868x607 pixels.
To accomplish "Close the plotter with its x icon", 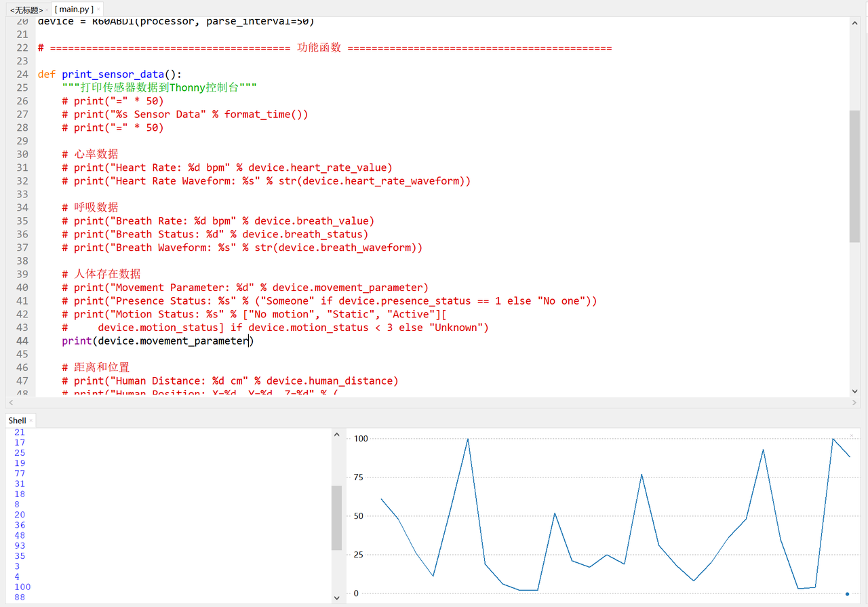I will [x=852, y=435].
